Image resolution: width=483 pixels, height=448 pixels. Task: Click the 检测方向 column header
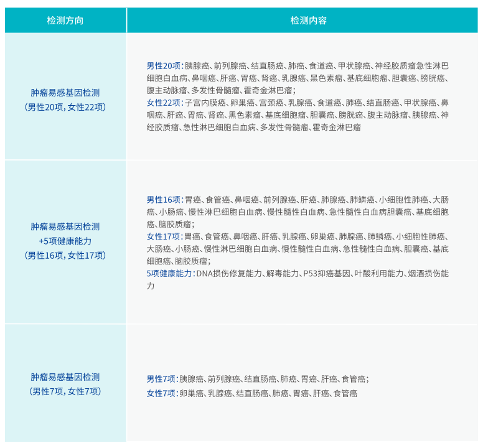coord(65,21)
